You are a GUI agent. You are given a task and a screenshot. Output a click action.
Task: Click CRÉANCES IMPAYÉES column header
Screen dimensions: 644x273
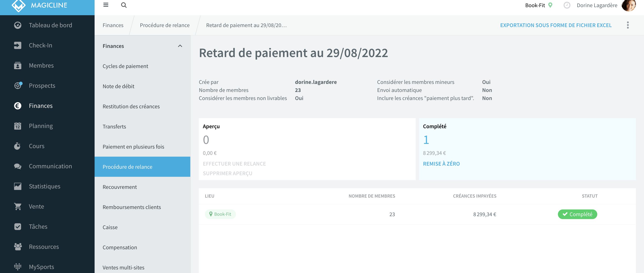[475, 196]
